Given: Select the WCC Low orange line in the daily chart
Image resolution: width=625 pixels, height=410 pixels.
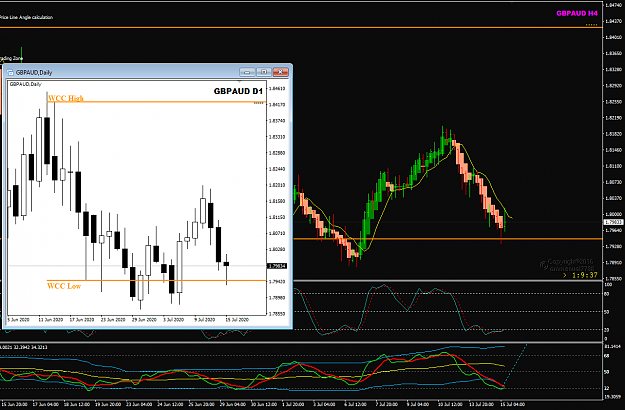Looking at the screenshot, I should coord(155,281).
